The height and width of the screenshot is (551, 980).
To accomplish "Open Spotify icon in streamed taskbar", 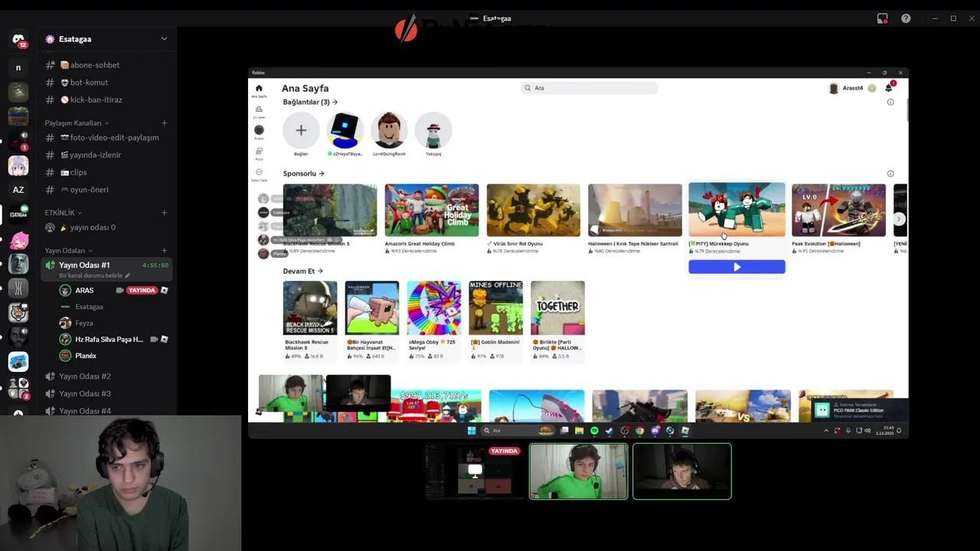I will coord(594,431).
